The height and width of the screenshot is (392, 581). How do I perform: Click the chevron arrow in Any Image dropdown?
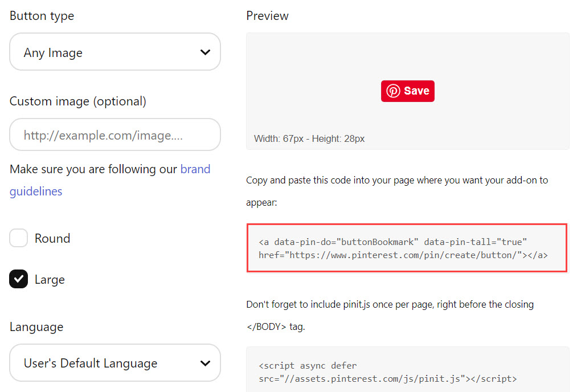[205, 52]
